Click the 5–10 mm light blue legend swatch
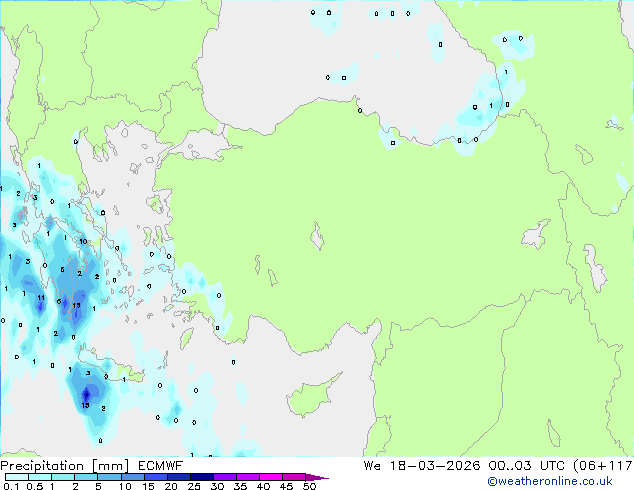The width and height of the screenshot is (634, 490). [x=109, y=477]
